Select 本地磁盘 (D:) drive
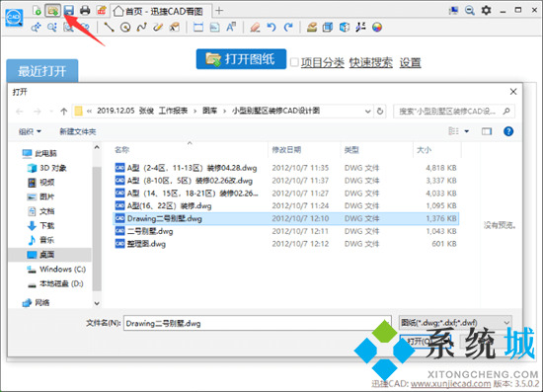Viewport: 543px width, 392px height. click(55, 284)
